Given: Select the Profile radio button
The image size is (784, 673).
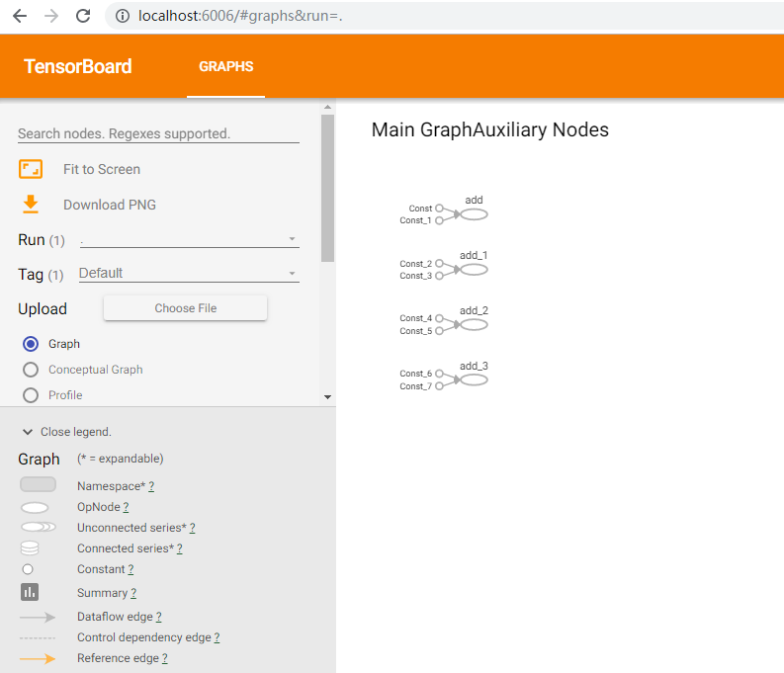Looking at the screenshot, I should (x=31, y=395).
